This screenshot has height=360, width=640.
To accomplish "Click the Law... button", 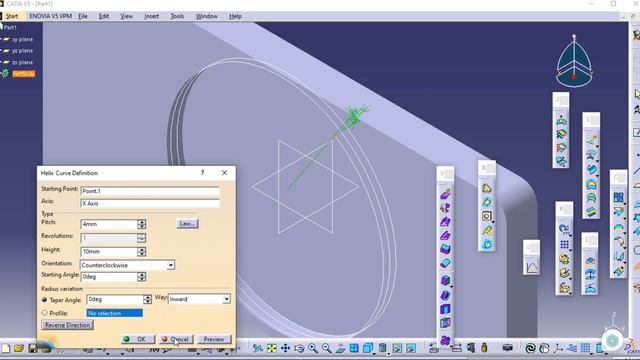I will (187, 224).
